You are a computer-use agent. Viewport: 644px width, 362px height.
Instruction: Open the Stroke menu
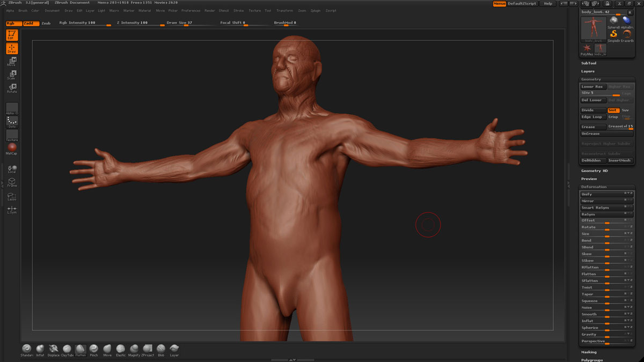(x=238, y=11)
